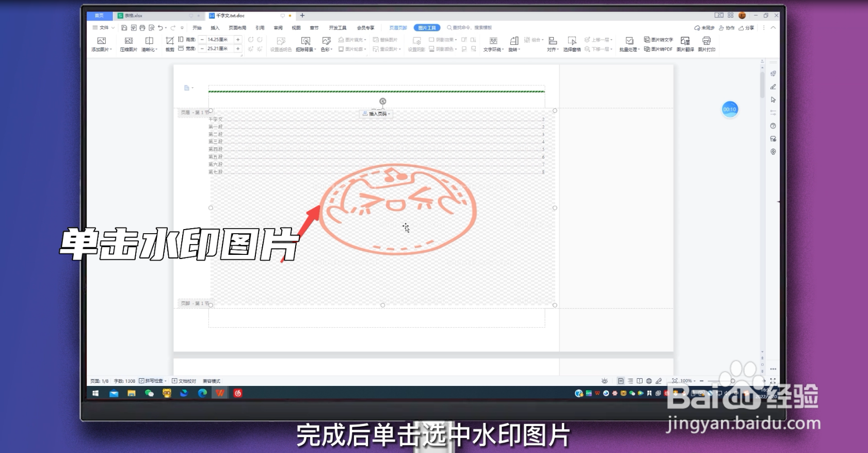The height and width of the screenshot is (453, 868).
Task: Click the 对齐 align icon
Action: click(x=553, y=41)
